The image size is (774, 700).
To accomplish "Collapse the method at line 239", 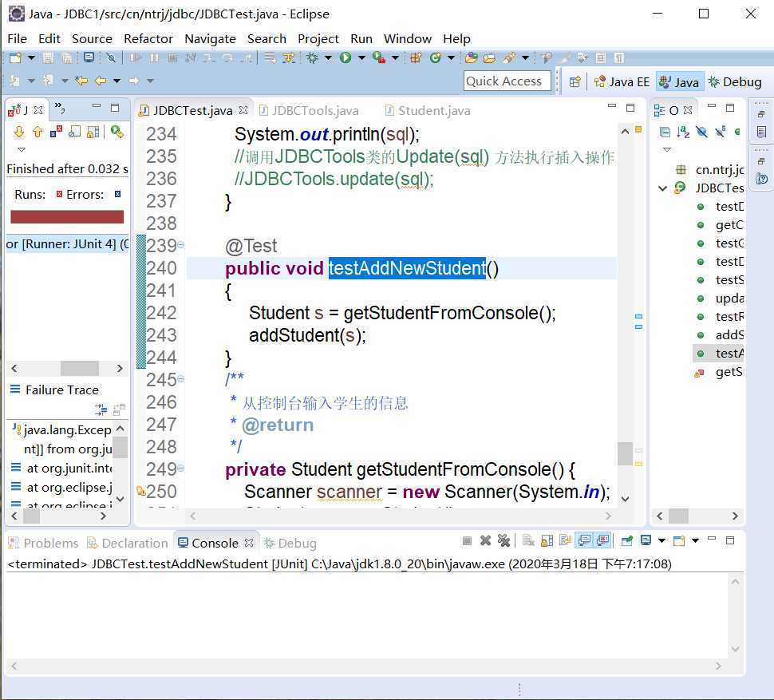I will pyautogui.click(x=180, y=245).
